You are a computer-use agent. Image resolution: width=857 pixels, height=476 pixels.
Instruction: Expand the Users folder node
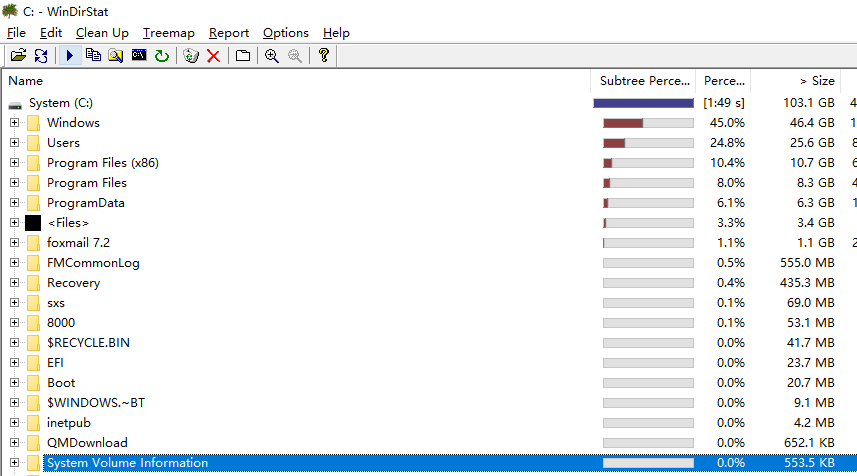pyautogui.click(x=15, y=143)
